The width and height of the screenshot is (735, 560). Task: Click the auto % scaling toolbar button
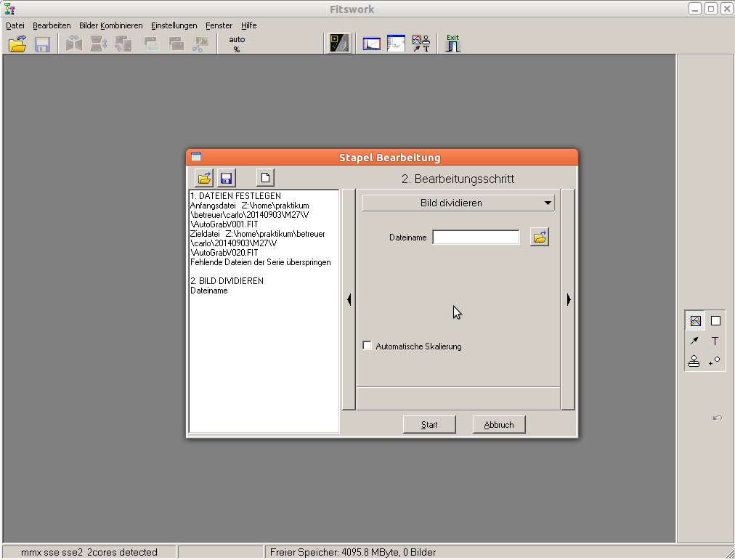[237, 44]
